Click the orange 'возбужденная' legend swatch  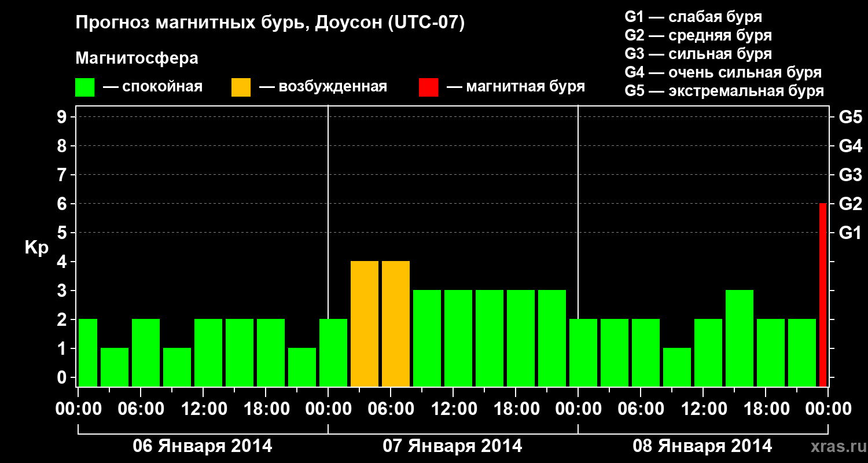coord(241,87)
